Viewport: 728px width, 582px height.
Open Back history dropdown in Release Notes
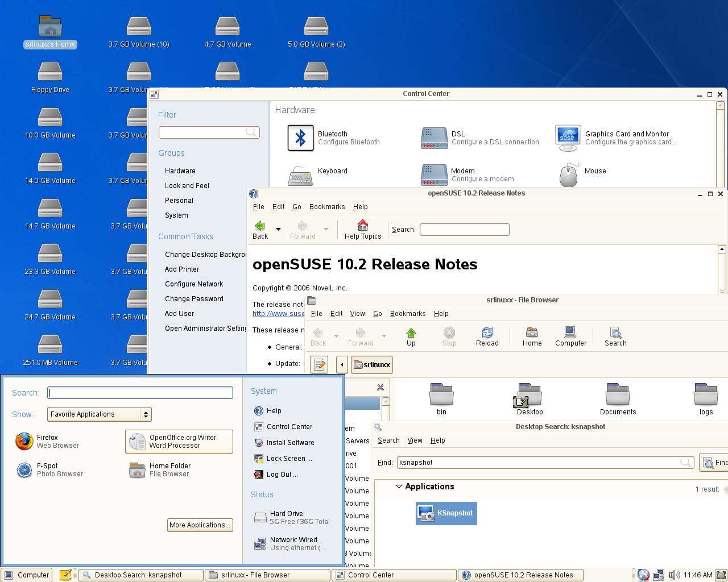point(278,230)
